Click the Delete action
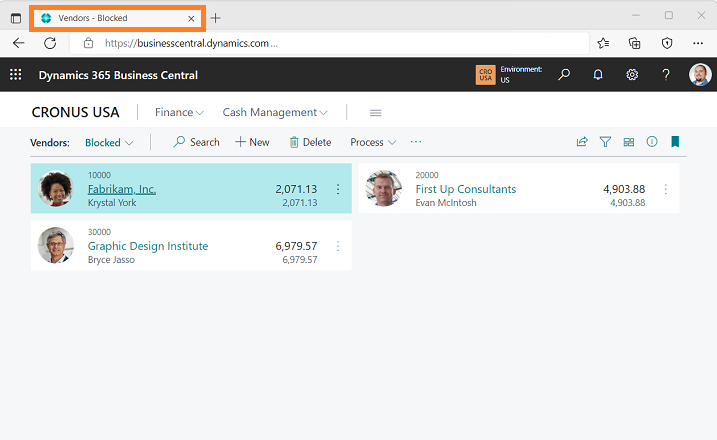The width and height of the screenshot is (717, 440). coord(310,142)
